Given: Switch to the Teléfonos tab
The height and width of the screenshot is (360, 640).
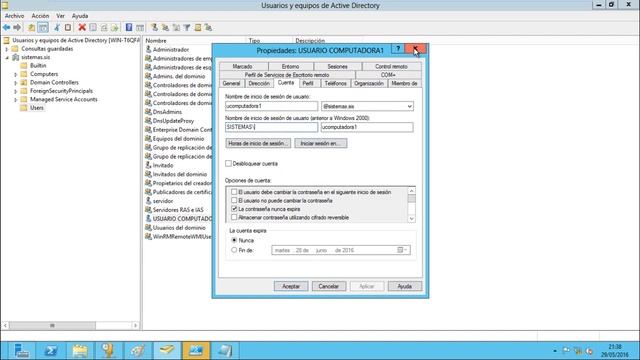Looking at the screenshot, I should coord(335,83).
